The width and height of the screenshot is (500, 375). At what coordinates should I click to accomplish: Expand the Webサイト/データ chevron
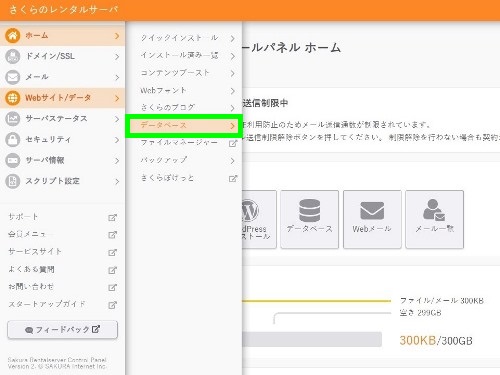(x=117, y=98)
